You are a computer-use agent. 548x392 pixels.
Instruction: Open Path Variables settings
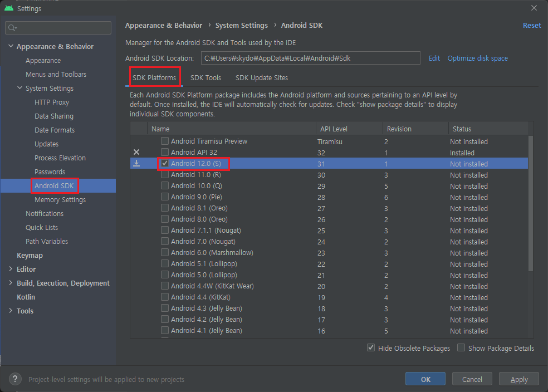pyautogui.click(x=46, y=242)
